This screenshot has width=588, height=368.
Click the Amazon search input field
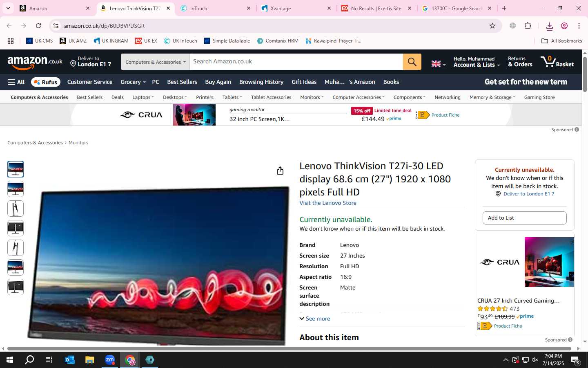(x=296, y=62)
